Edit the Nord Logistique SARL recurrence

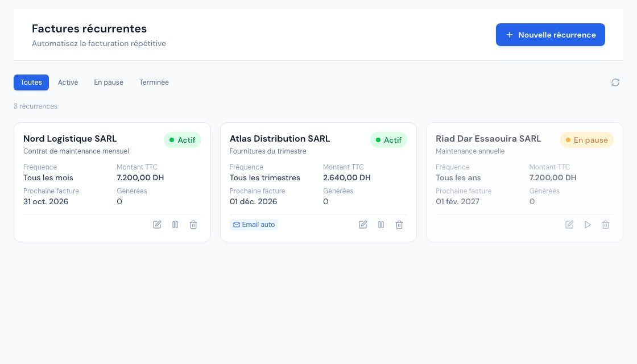[157, 225]
